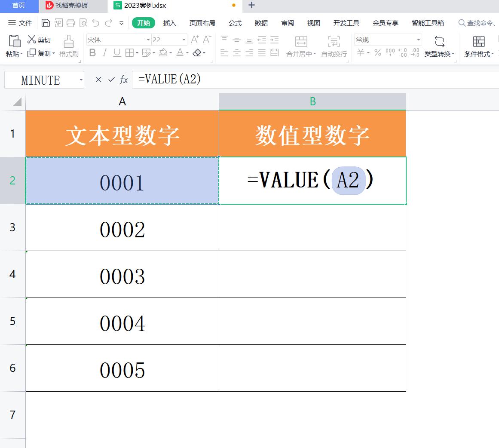Open Print Preview icon

[x=83, y=23]
